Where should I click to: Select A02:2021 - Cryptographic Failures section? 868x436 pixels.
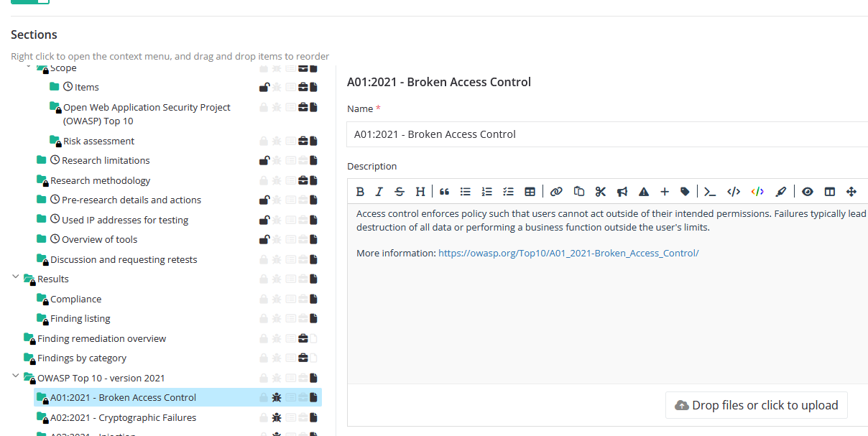coord(123,418)
